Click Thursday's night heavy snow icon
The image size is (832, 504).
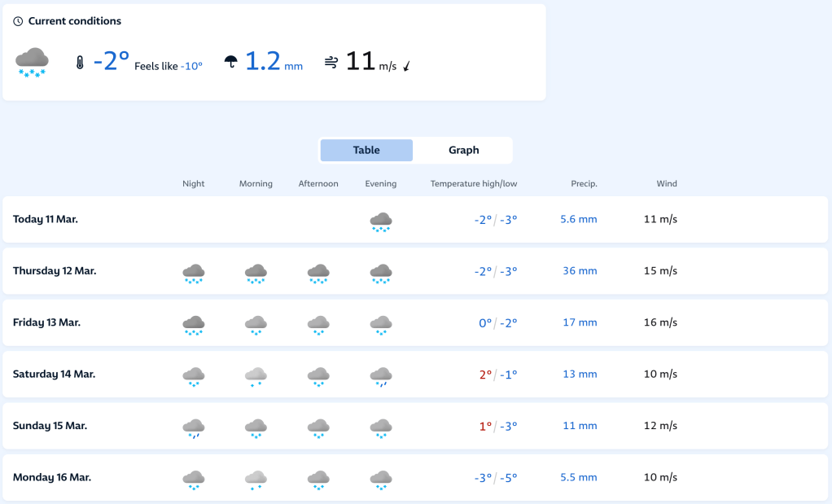[193, 273]
